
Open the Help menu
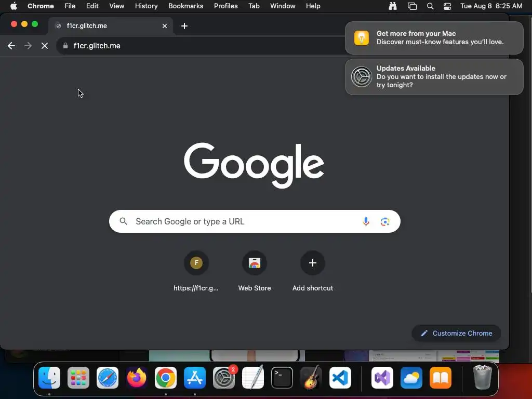[x=313, y=6]
